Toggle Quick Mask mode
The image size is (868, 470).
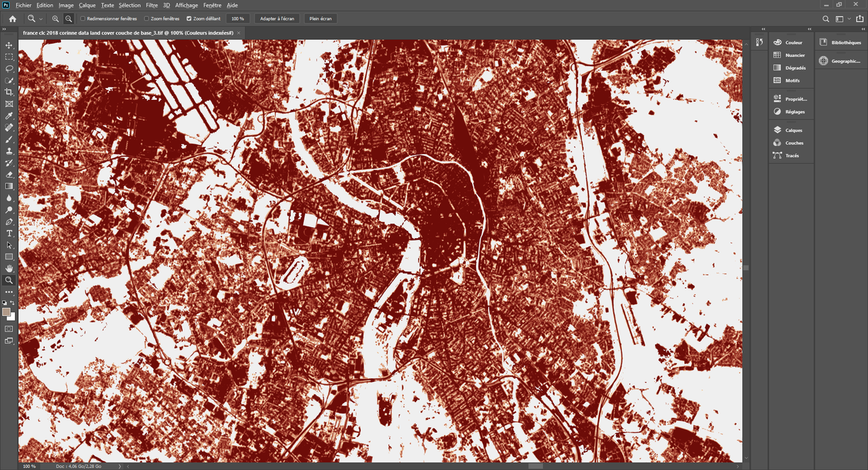pyautogui.click(x=9, y=329)
